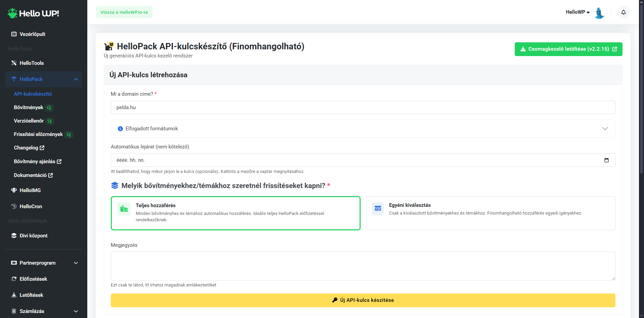Click Csomagkezelő letöltése download button
The height and width of the screenshot is (318, 644).
tap(568, 49)
